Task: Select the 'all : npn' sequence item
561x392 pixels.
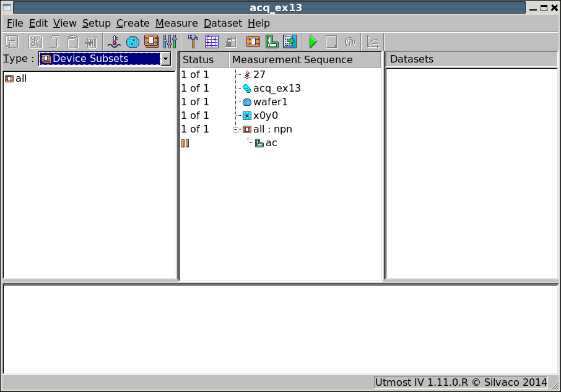Action: click(x=272, y=129)
